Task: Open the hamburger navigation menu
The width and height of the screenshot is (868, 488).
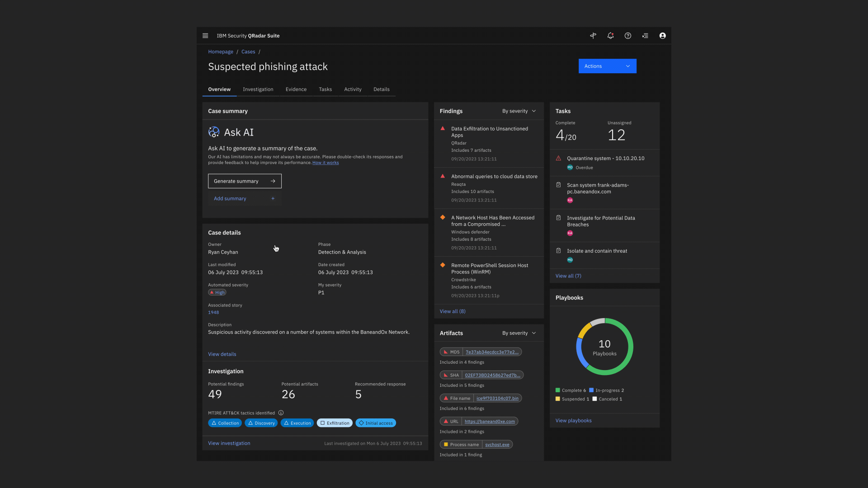Action: (x=205, y=36)
